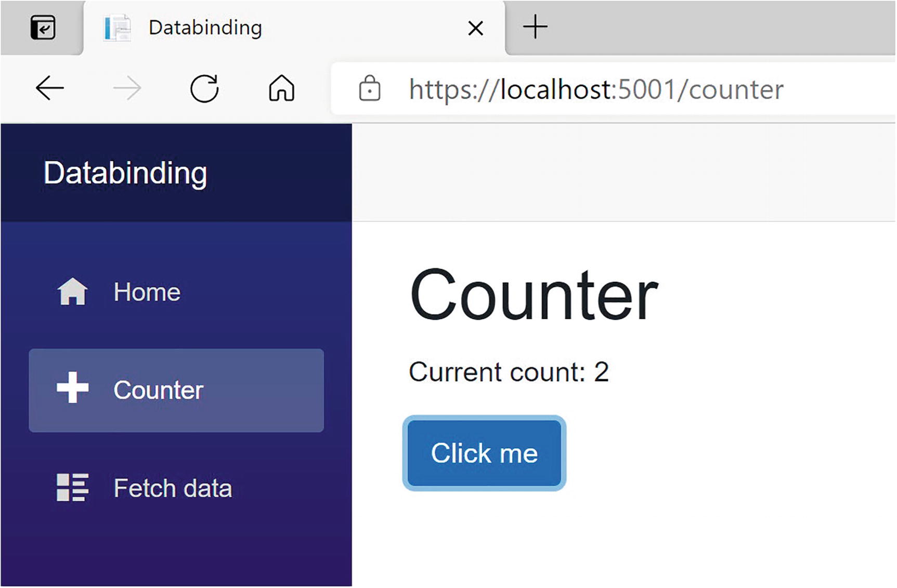
Task: Click the Databinding tab favicon
Action: (118, 28)
